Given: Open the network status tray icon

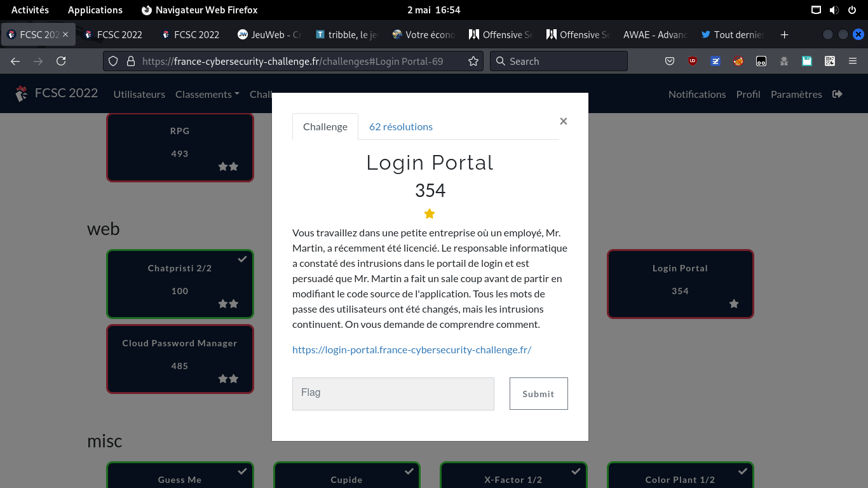Looking at the screenshot, I should (817, 10).
